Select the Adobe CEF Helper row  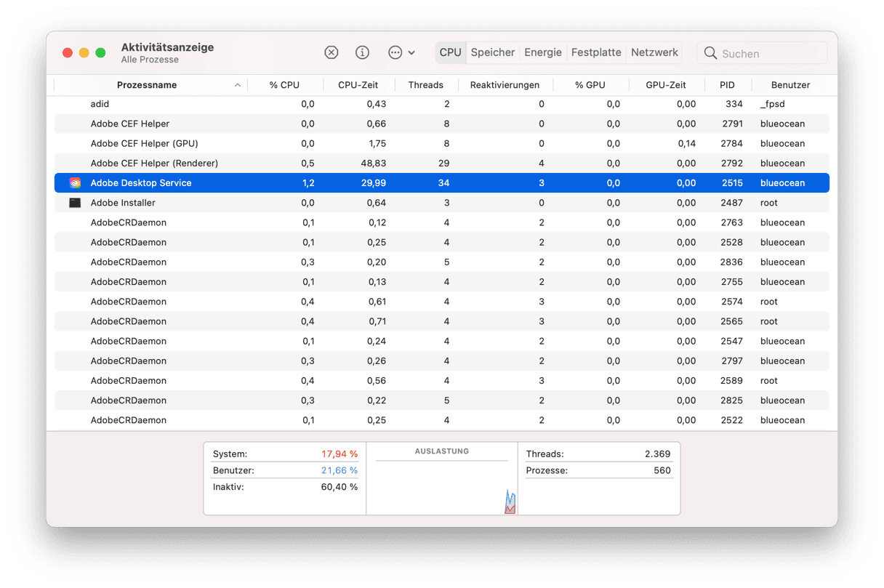(x=442, y=124)
